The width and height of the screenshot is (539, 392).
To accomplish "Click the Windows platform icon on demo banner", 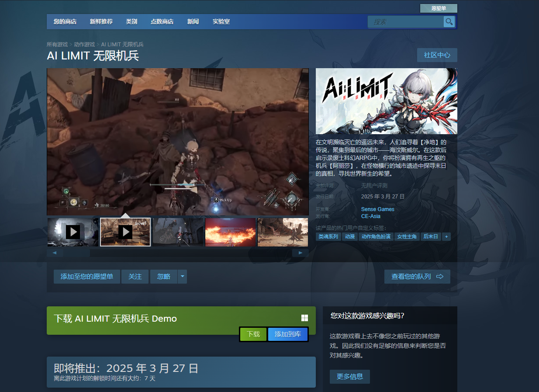I will pos(304,318).
